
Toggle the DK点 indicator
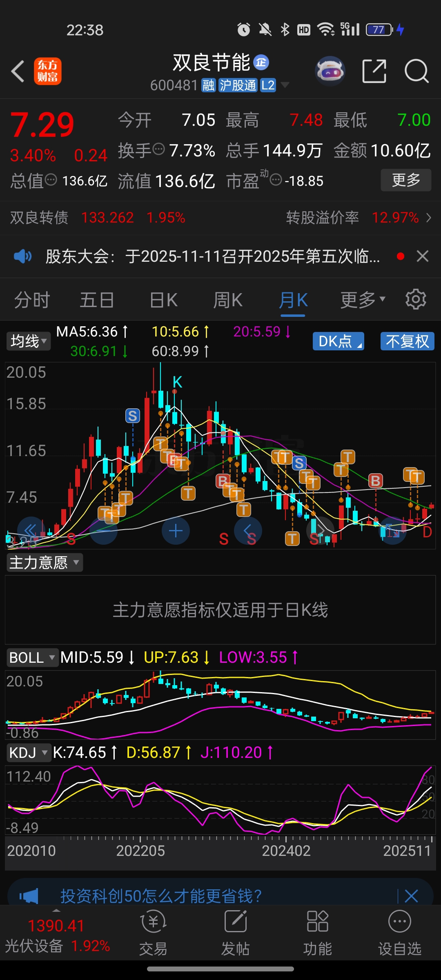[x=339, y=341]
